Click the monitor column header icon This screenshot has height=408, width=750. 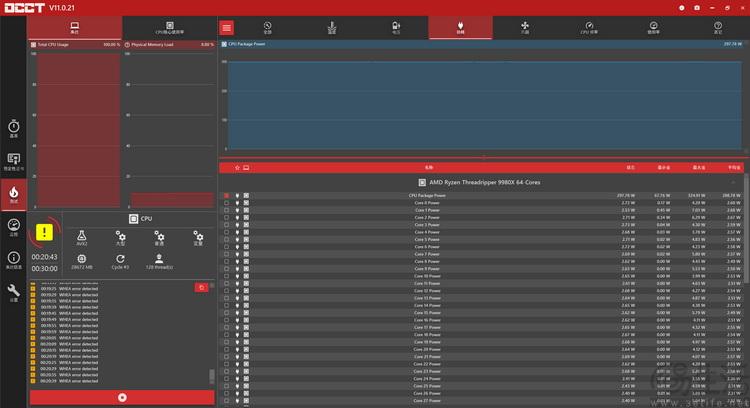(246, 168)
